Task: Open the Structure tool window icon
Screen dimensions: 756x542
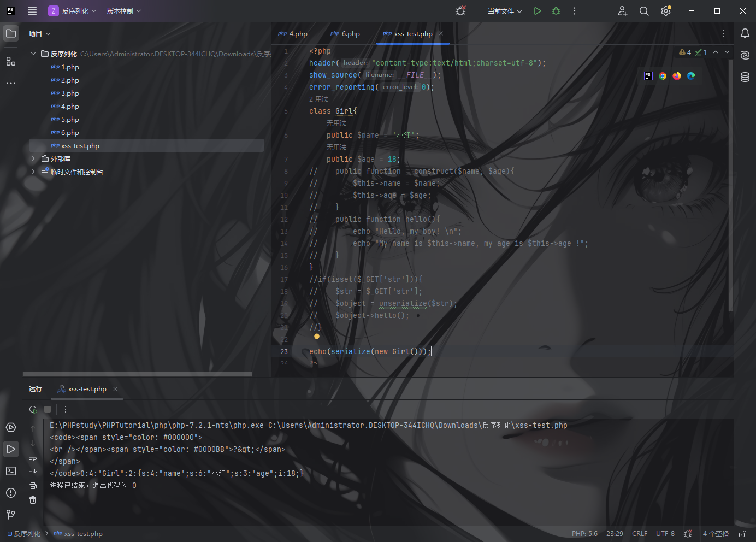Action: point(11,61)
